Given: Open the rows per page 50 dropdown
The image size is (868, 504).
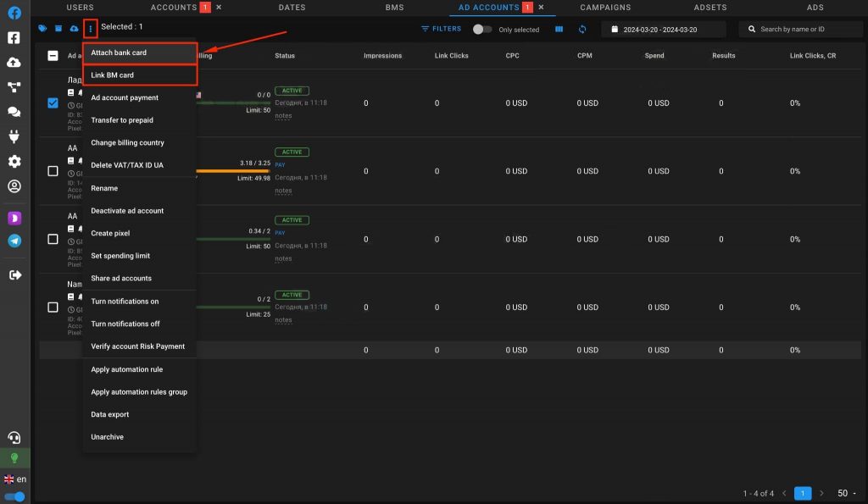Looking at the screenshot, I should (x=847, y=493).
